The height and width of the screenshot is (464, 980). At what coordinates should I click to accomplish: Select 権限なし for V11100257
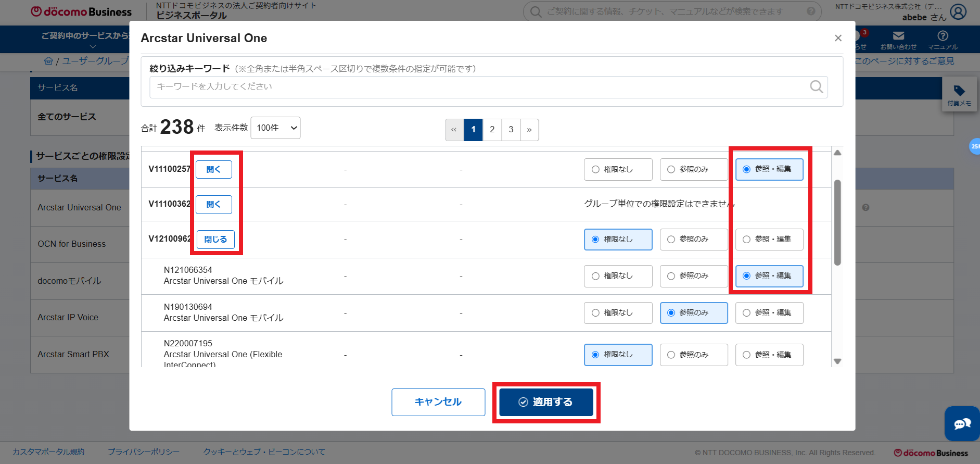click(x=618, y=169)
